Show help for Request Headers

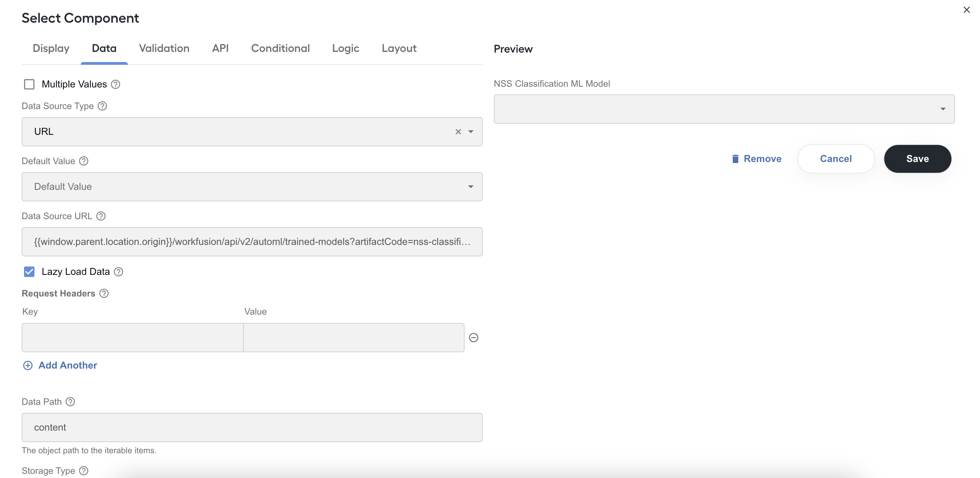coord(104,293)
